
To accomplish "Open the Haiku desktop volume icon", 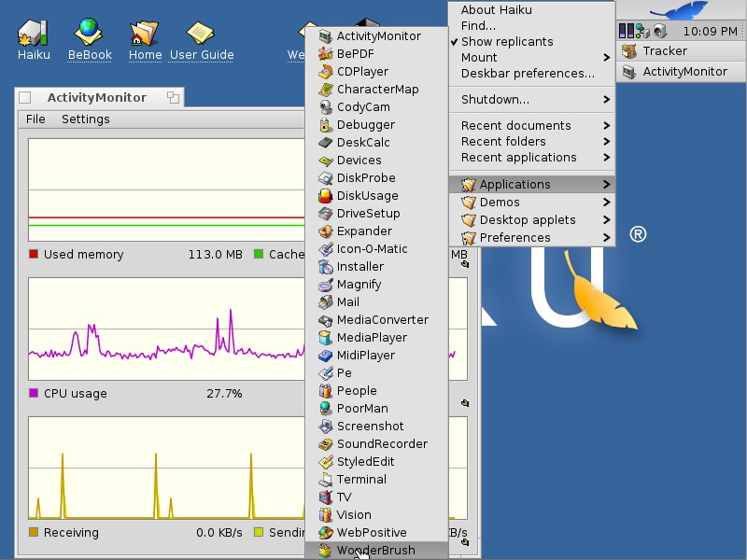I will tap(34, 40).
